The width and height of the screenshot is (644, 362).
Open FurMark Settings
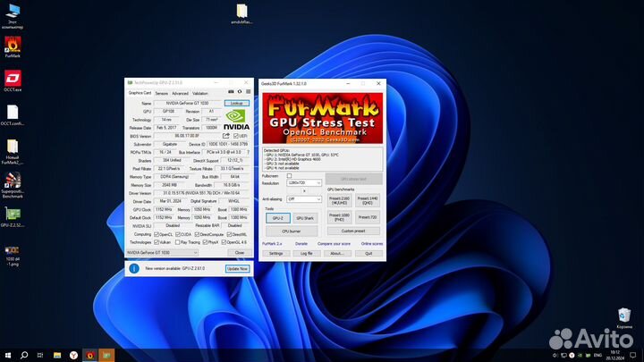point(276,254)
